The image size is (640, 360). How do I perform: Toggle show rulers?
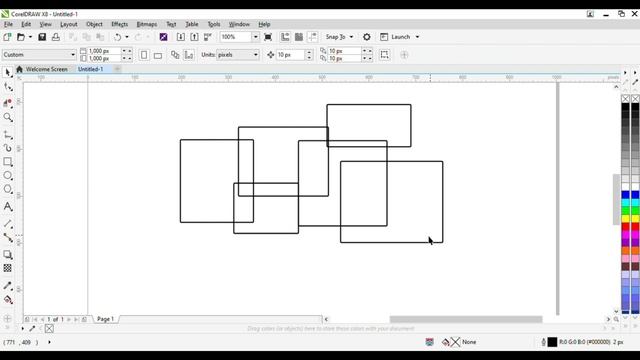[285, 37]
